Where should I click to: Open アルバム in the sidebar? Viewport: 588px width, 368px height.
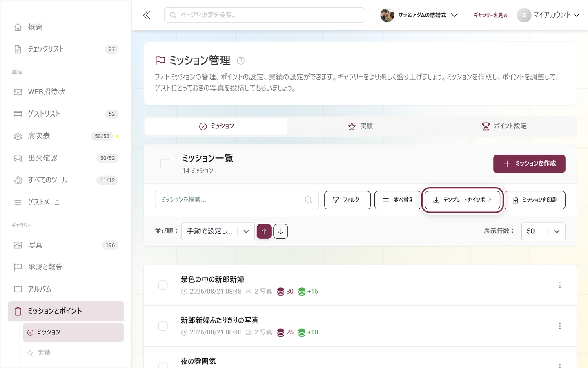point(65,289)
